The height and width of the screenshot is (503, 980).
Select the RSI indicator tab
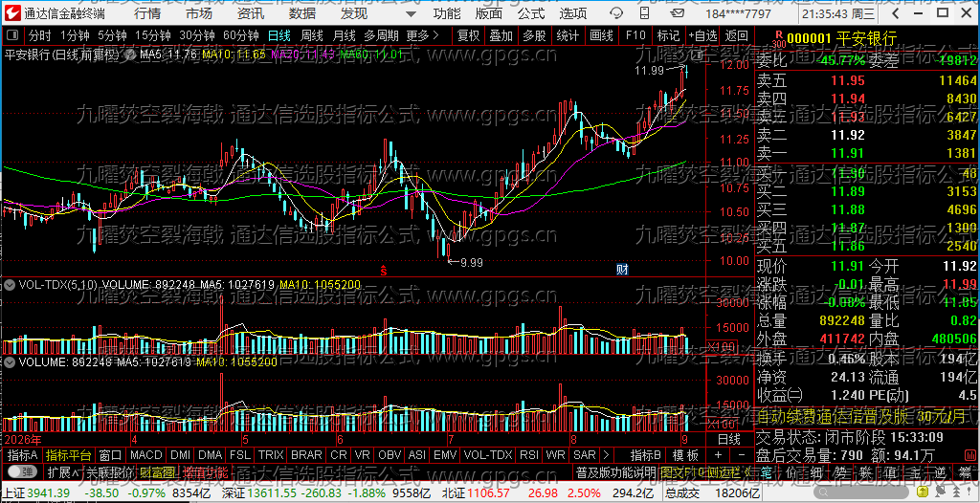click(528, 454)
